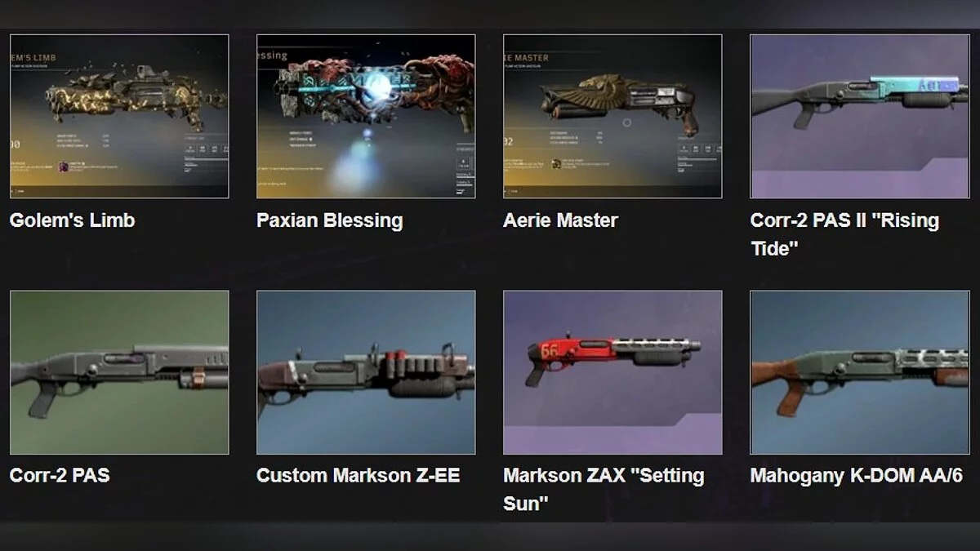Open the Golem's Limb shotgun thumbnail
This screenshot has height=551, width=980.
[119, 116]
